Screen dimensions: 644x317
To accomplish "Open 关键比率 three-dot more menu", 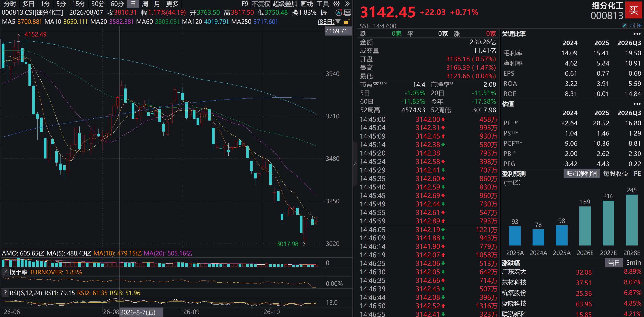I will (x=637, y=34).
